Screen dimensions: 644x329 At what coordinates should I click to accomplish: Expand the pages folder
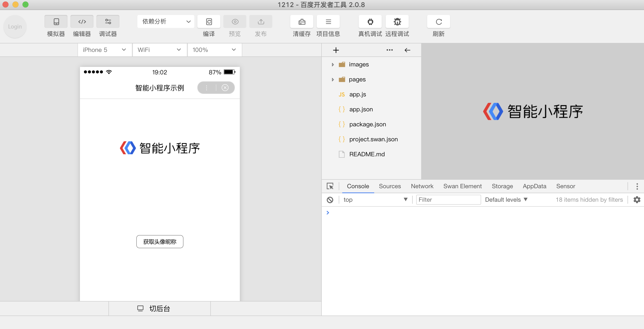(x=333, y=79)
